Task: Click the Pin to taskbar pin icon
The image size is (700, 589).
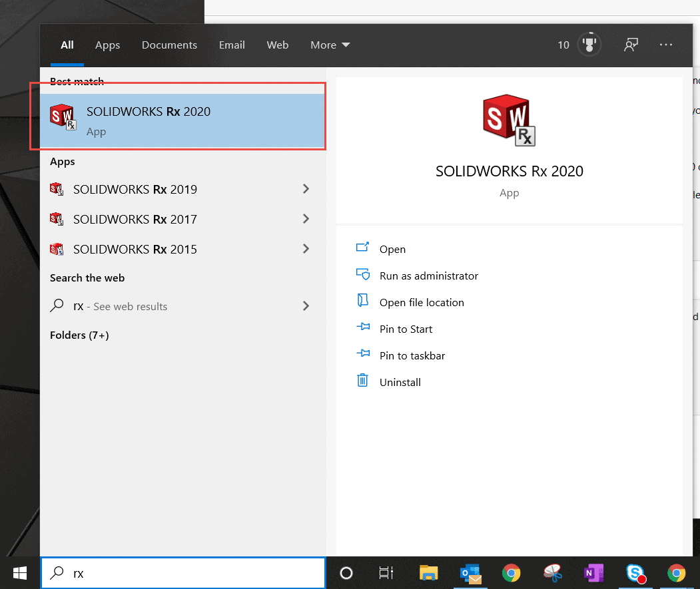Action: coord(363,354)
